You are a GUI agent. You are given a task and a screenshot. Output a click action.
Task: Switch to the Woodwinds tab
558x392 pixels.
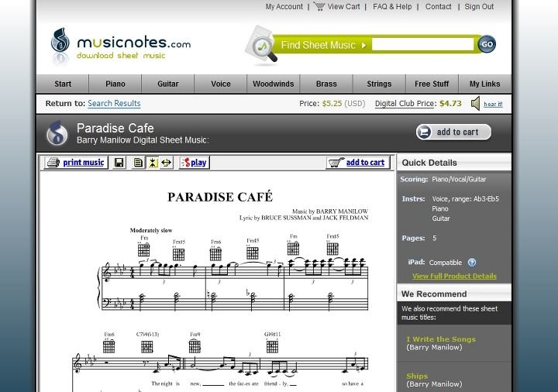pyautogui.click(x=274, y=84)
